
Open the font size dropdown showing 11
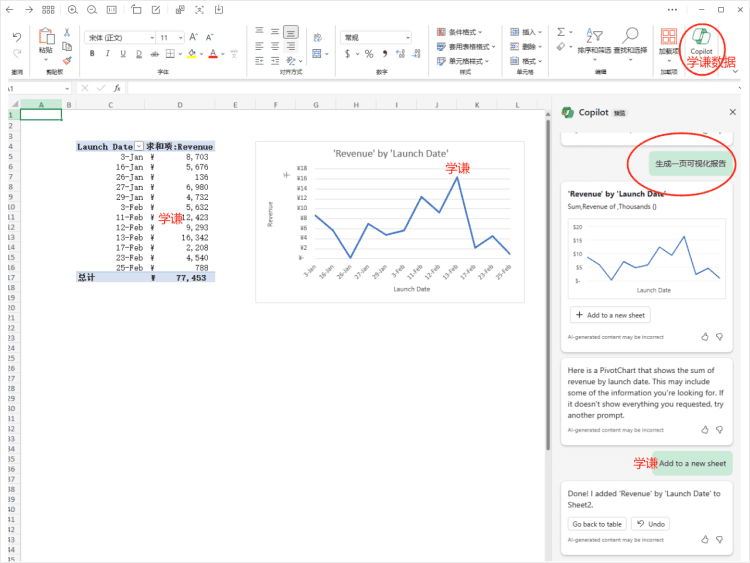pyautogui.click(x=180, y=37)
